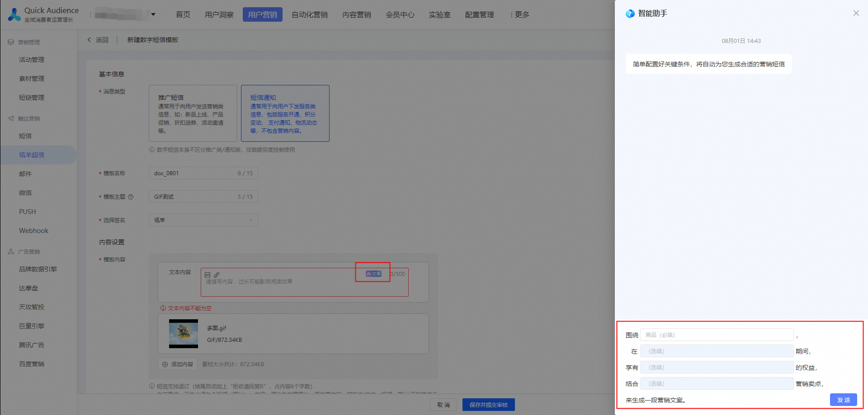The height and width of the screenshot is (415, 868).
Task: Click the 发送 button
Action: [844, 400]
